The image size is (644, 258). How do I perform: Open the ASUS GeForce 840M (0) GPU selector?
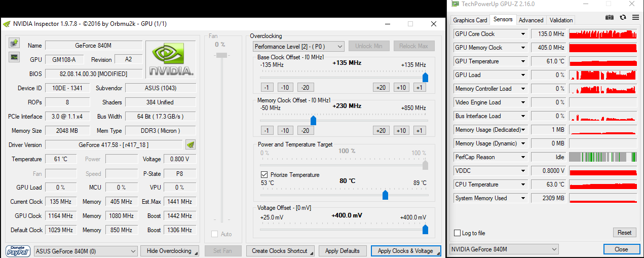pos(86,251)
